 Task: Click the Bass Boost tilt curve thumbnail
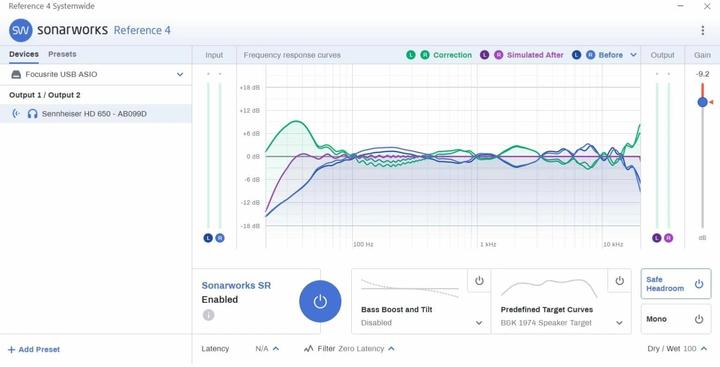(410, 288)
